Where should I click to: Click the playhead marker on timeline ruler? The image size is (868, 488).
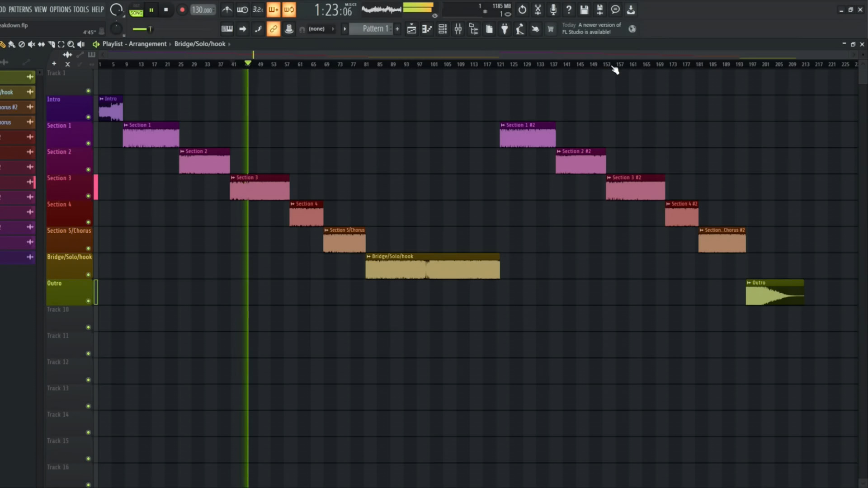pyautogui.click(x=248, y=63)
